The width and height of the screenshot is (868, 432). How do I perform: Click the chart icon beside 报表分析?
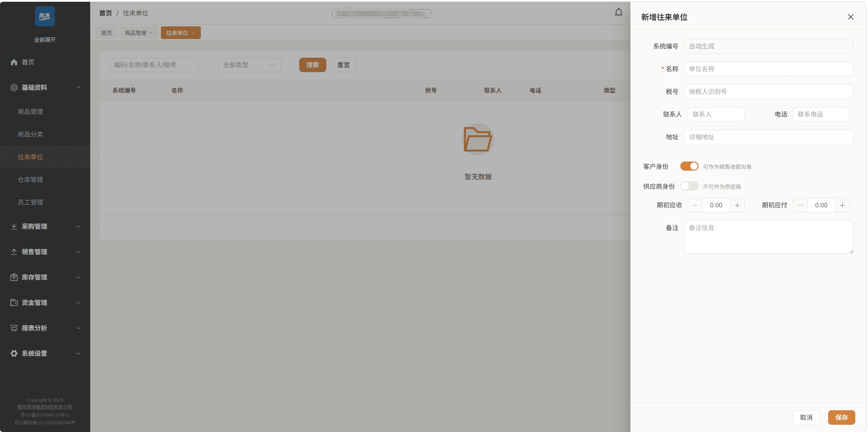(x=14, y=328)
